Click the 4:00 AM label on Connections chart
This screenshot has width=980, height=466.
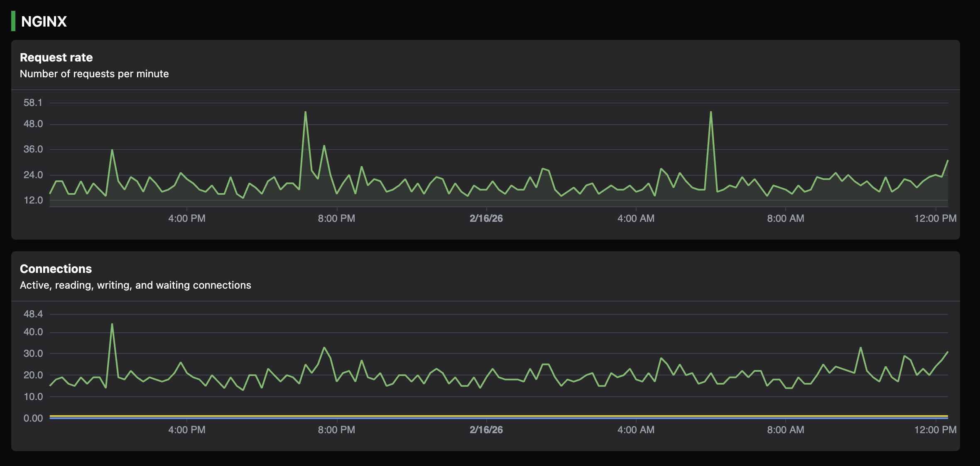click(636, 430)
